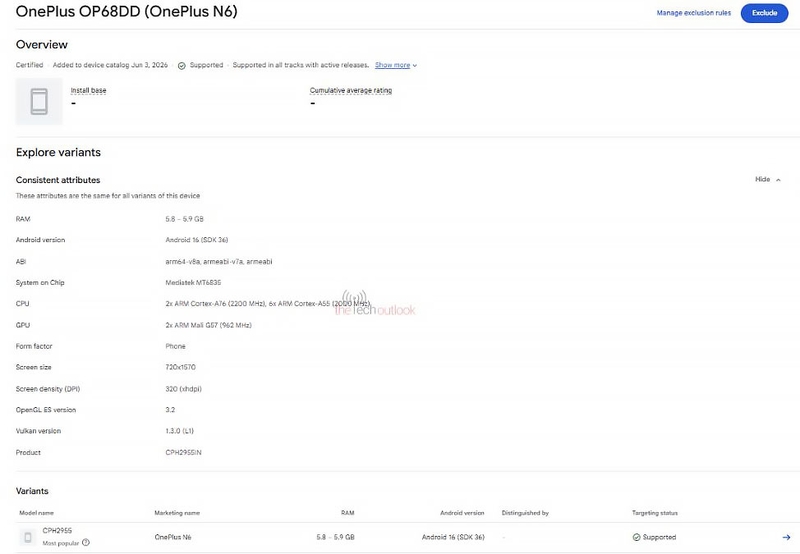Click the System on Chip label
This screenshot has width=800, height=554.
[40, 283]
